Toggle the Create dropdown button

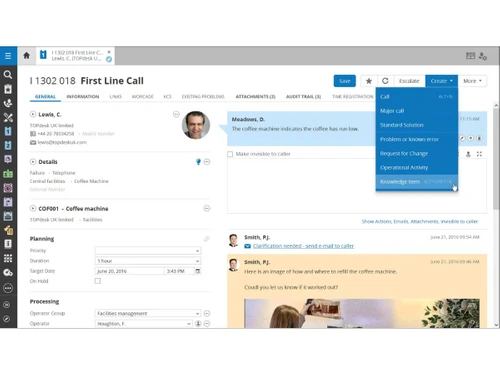click(441, 81)
